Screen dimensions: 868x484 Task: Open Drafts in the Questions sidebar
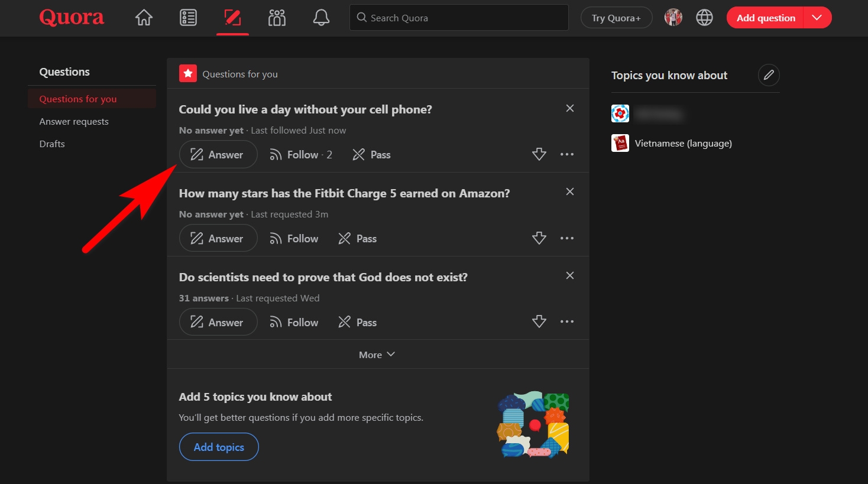pyautogui.click(x=52, y=144)
